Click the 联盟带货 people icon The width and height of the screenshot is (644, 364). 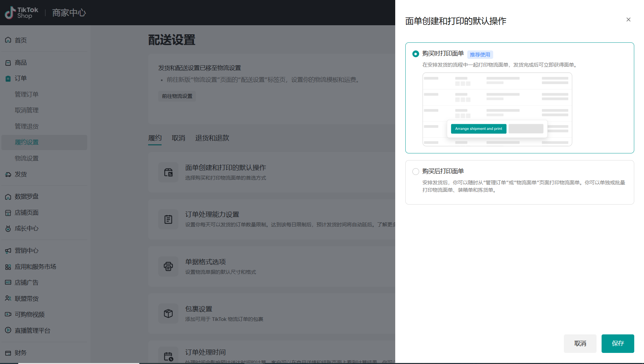[8, 298]
